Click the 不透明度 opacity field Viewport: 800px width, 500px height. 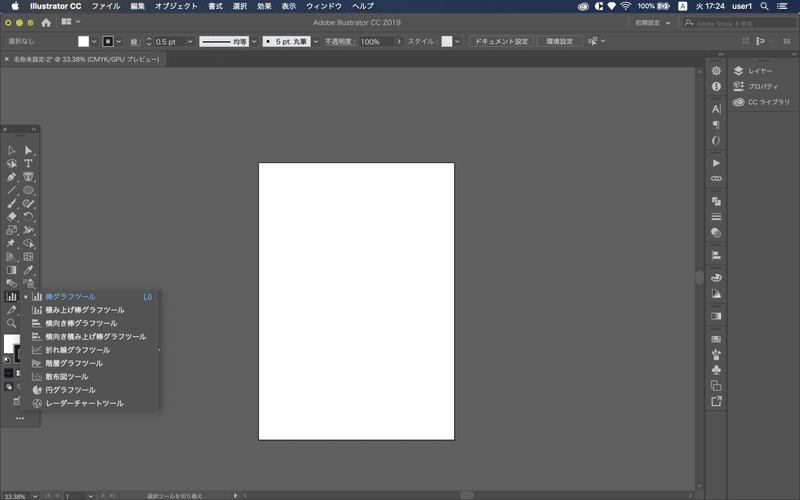tap(377, 41)
